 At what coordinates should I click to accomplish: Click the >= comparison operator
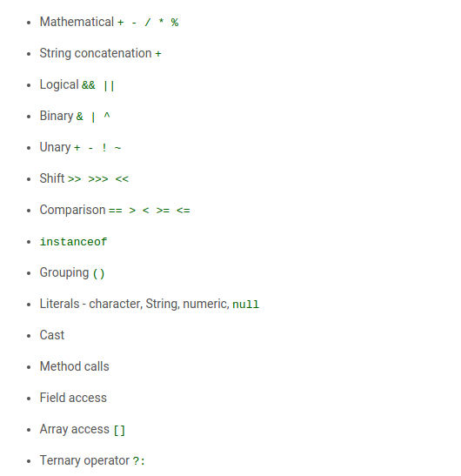(163, 211)
